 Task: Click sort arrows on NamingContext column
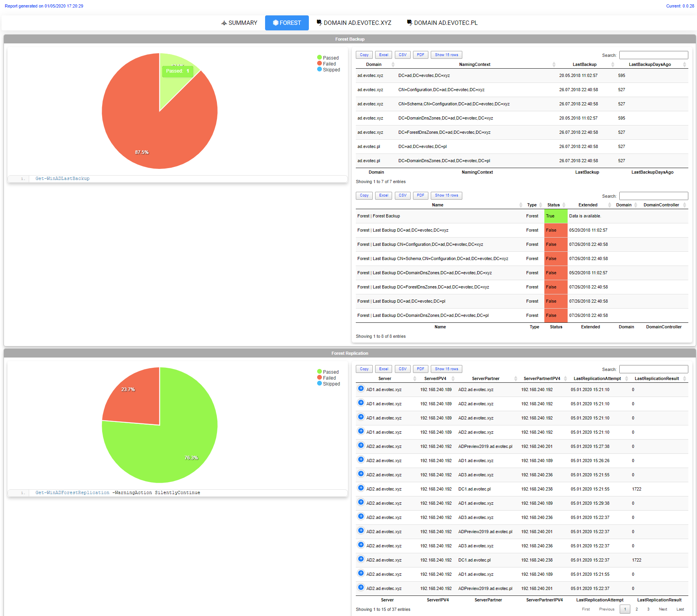[x=554, y=64]
